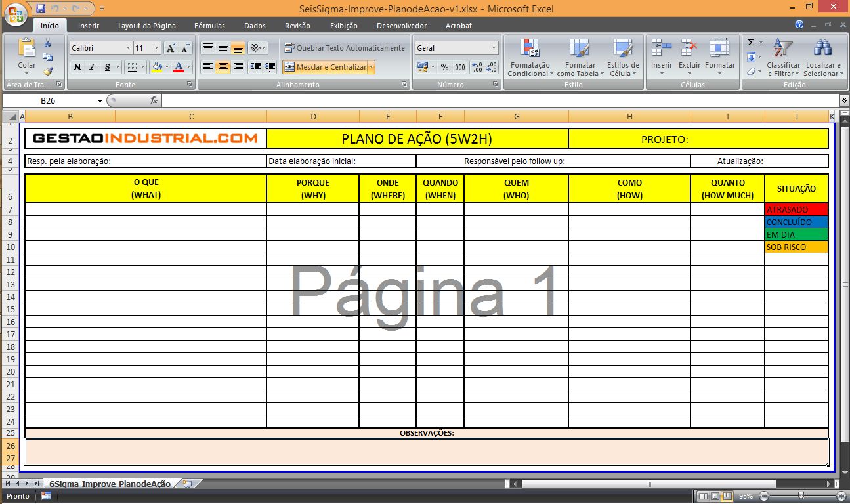Click the Cut scissors icon
Image resolution: width=850 pixels, height=504 pixels.
[48, 43]
